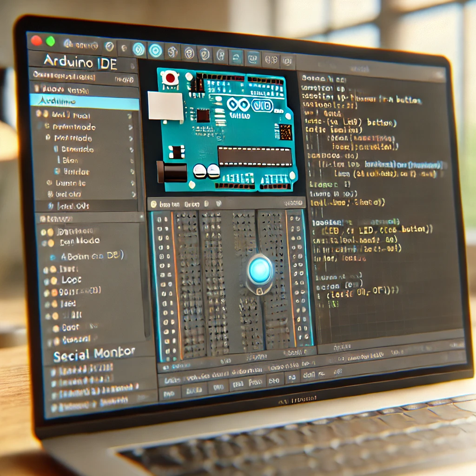Click the Arduino IDE heading

80,62
